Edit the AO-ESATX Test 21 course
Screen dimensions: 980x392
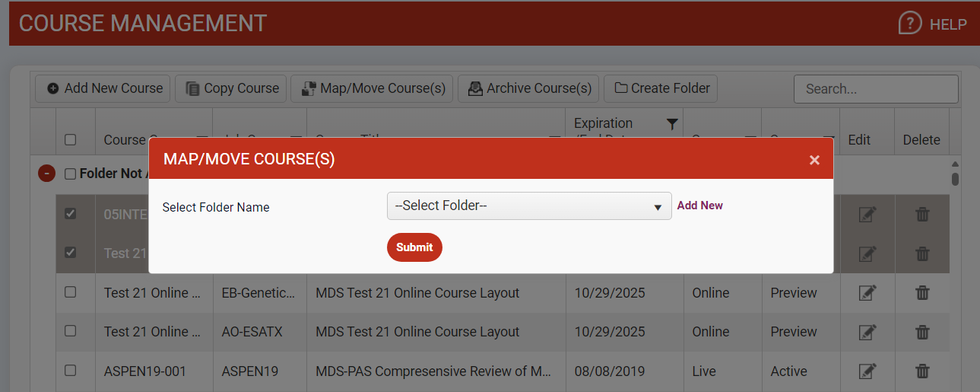pos(867,332)
